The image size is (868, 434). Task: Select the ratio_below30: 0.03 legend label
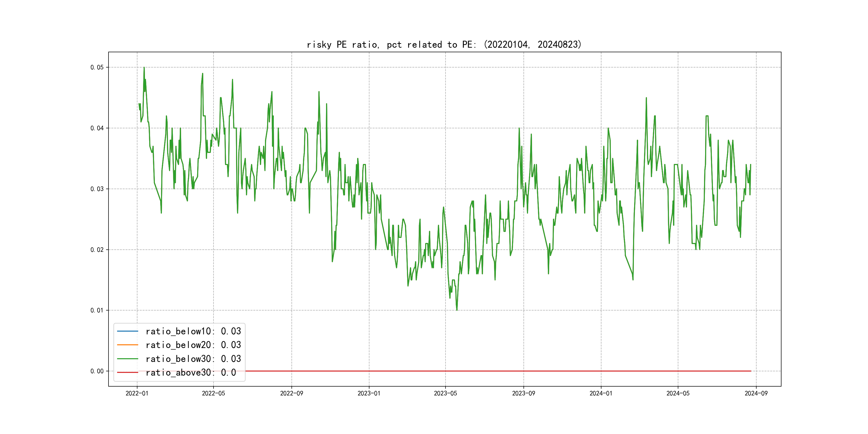[193, 359]
